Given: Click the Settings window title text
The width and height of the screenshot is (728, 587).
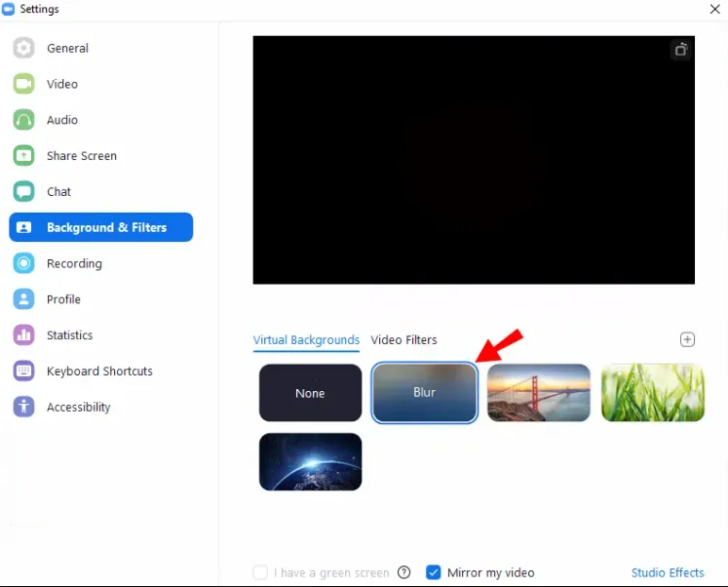Looking at the screenshot, I should click(39, 9).
